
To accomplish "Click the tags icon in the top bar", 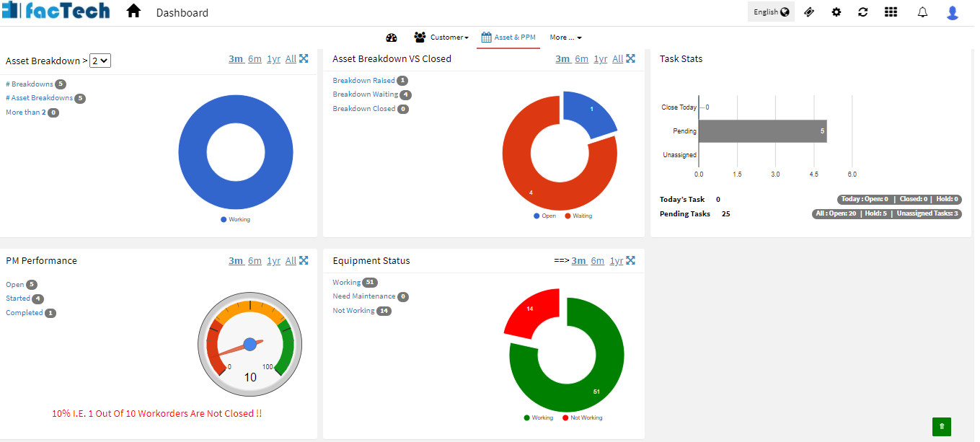I will (x=809, y=12).
